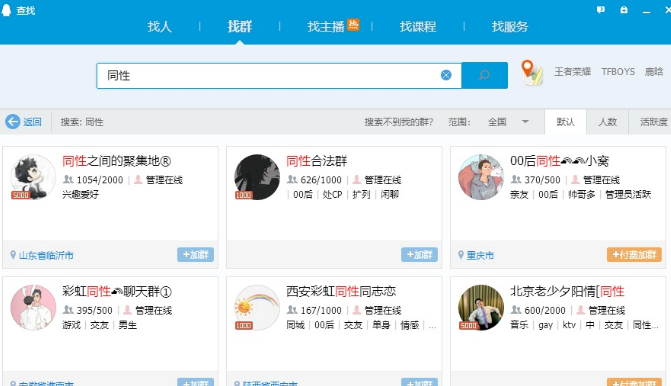Click the dropdown arrow beside 全国
Image resolution: width=671 pixels, height=386 pixels.
click(525, 122)
